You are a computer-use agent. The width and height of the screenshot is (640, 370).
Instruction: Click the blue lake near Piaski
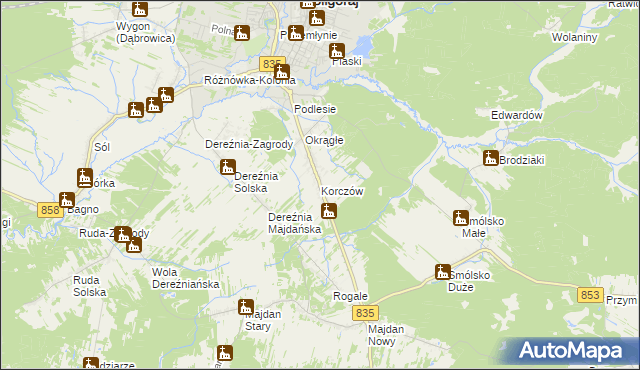tap(364, 46)
